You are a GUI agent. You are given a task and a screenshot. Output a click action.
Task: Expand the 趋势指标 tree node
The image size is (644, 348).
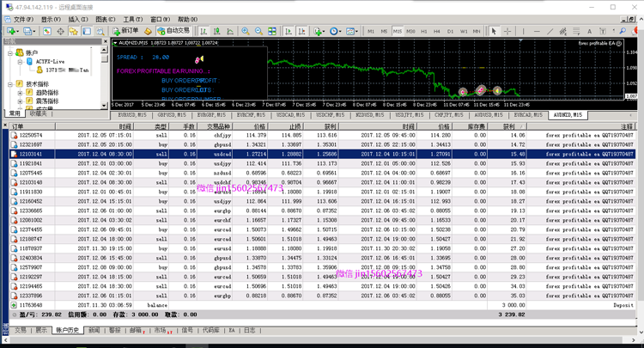pos(20,93)
